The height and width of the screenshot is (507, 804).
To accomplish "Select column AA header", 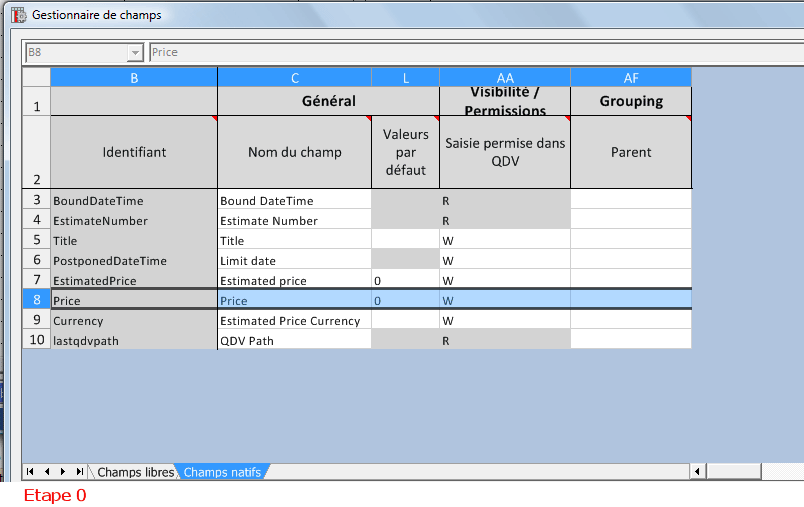I will 505,78.
